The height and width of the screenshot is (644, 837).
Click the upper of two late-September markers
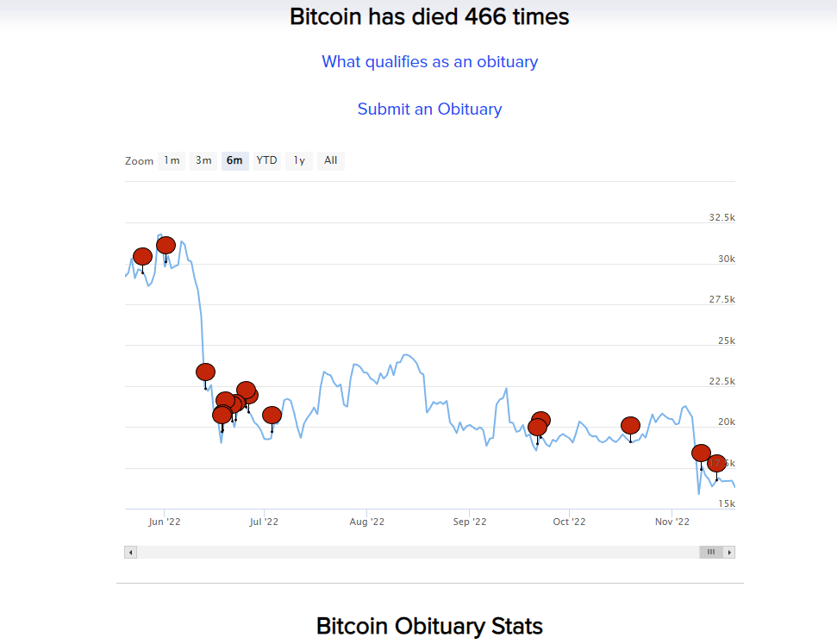click(541, 418)
